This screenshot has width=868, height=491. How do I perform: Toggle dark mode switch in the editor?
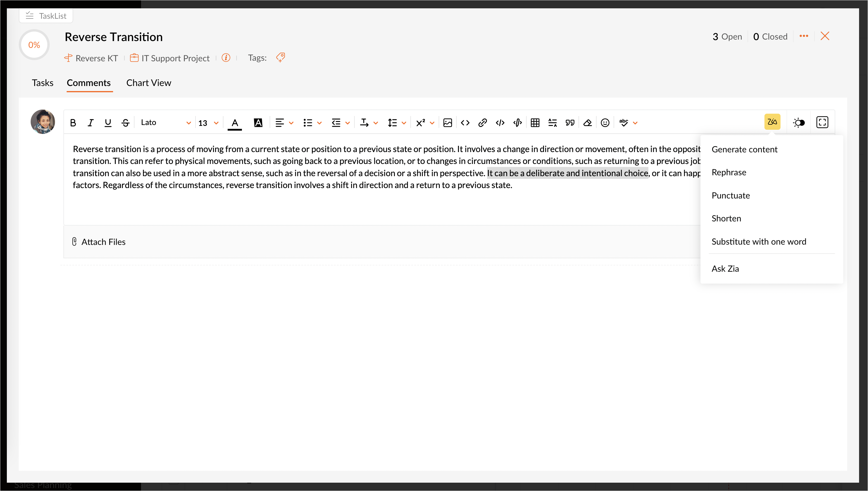(x=799, y=123)
